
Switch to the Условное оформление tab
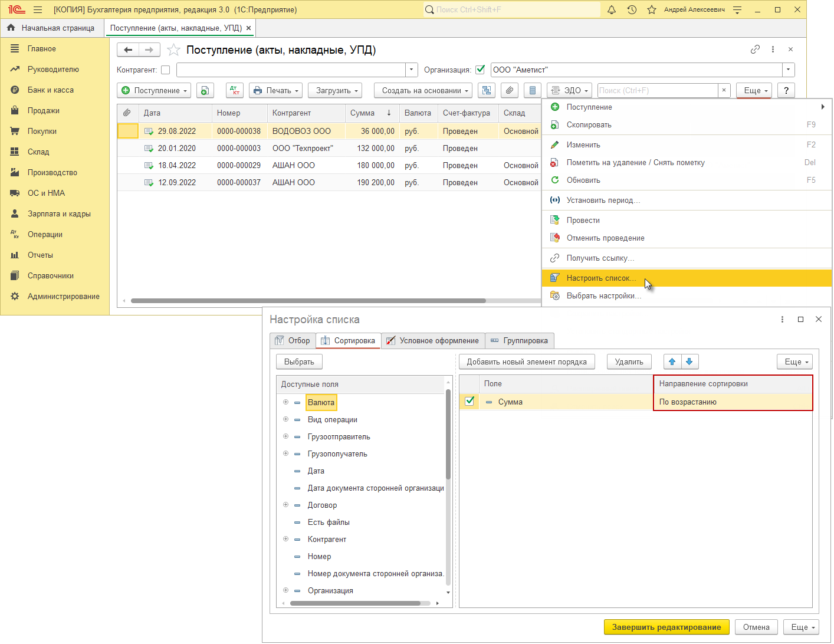(433, 340)
